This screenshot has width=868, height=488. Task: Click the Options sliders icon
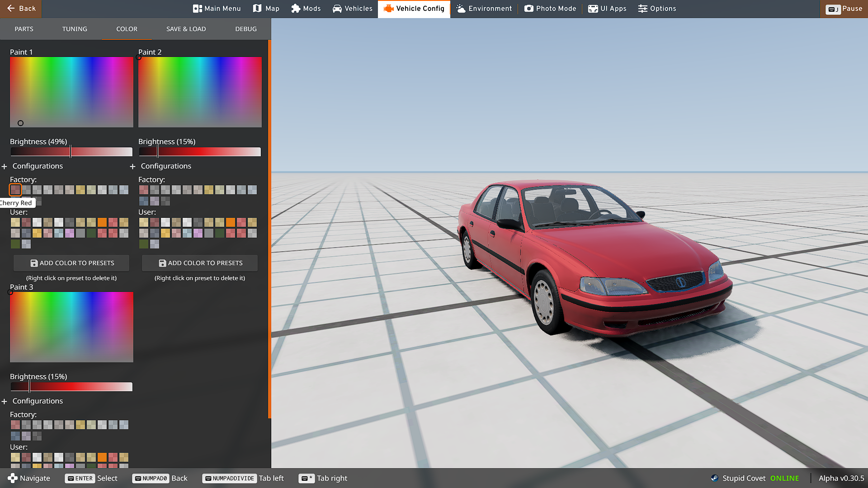(643, 9)
